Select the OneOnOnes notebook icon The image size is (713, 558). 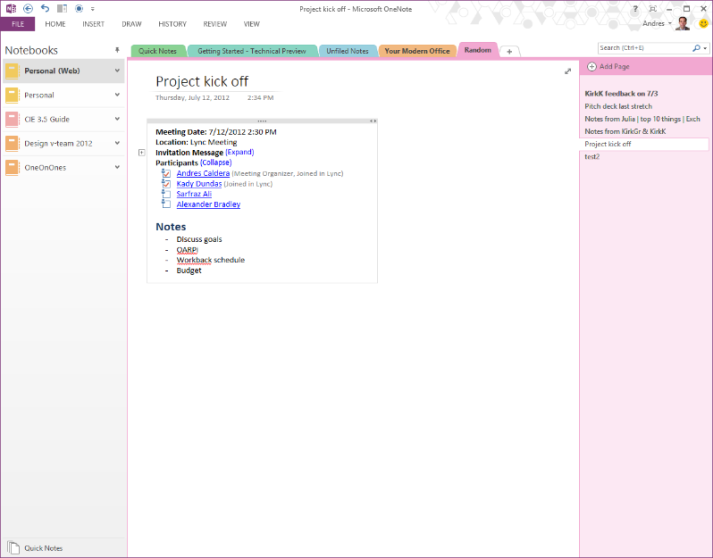click(12, 167)
